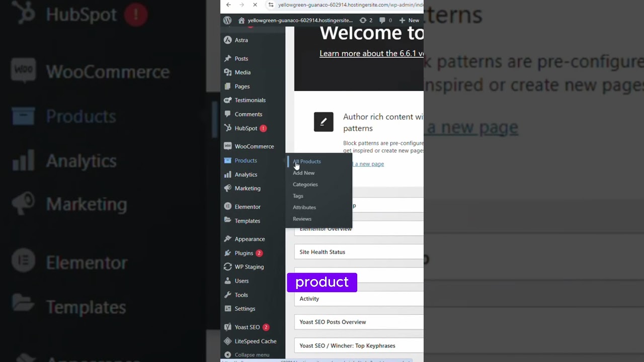Click the WooCommerce icon in sidebar
The width and height of the screenshot is (644, 362).
click(x=228, y=146)
